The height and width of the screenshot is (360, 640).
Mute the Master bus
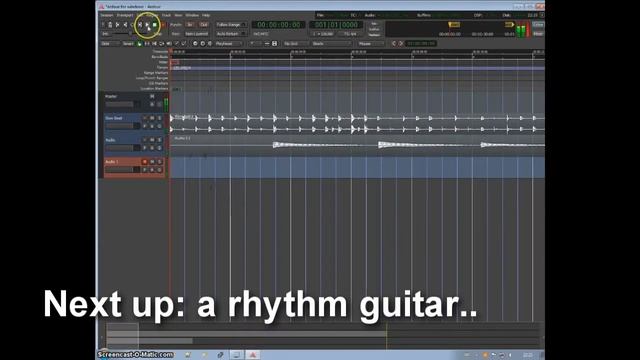pyautogui.click(x=152, y=96)
